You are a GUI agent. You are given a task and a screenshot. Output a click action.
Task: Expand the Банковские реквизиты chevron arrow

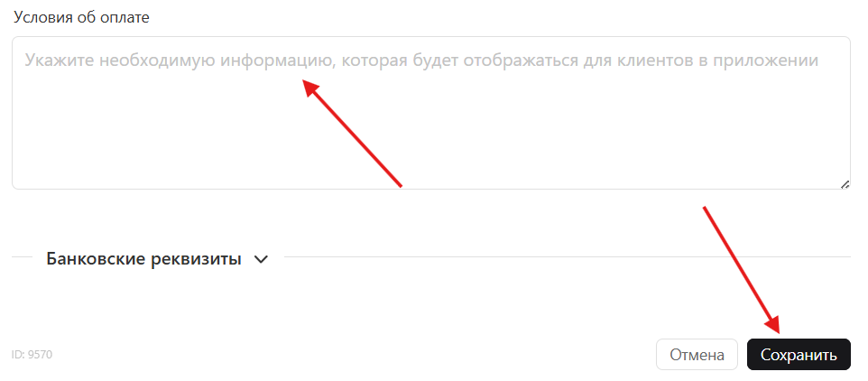click(261, 259)
